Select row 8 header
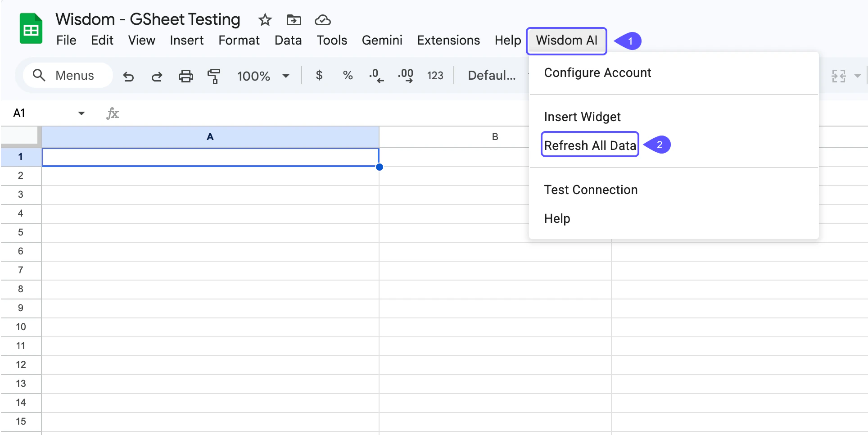 pos(21,289)
